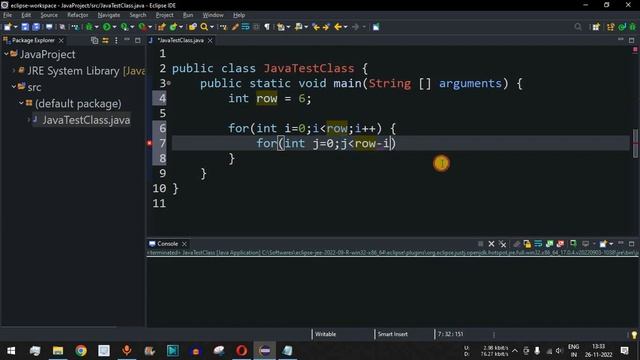Open the Run menu
The width and height of the screenshot is (640, 360).
pyautogui.click(x=188, y=15)
